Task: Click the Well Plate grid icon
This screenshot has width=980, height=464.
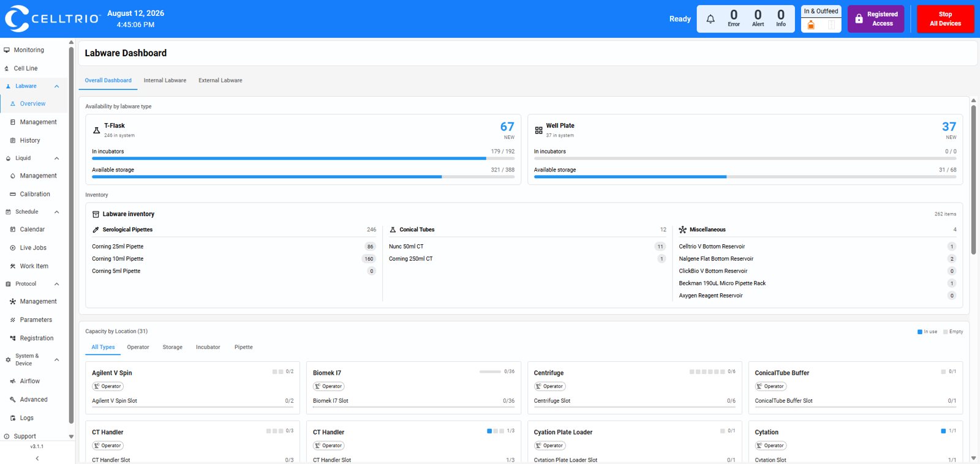Action: (x=538, y=130)
